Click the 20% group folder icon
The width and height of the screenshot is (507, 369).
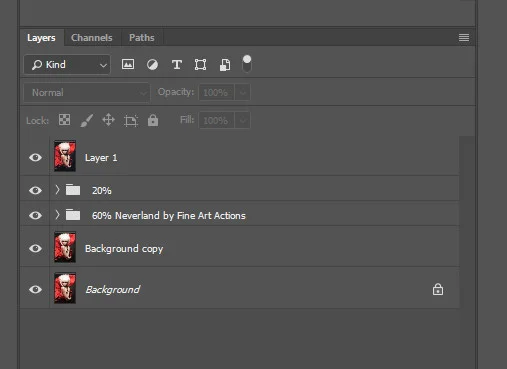point(73,190)
